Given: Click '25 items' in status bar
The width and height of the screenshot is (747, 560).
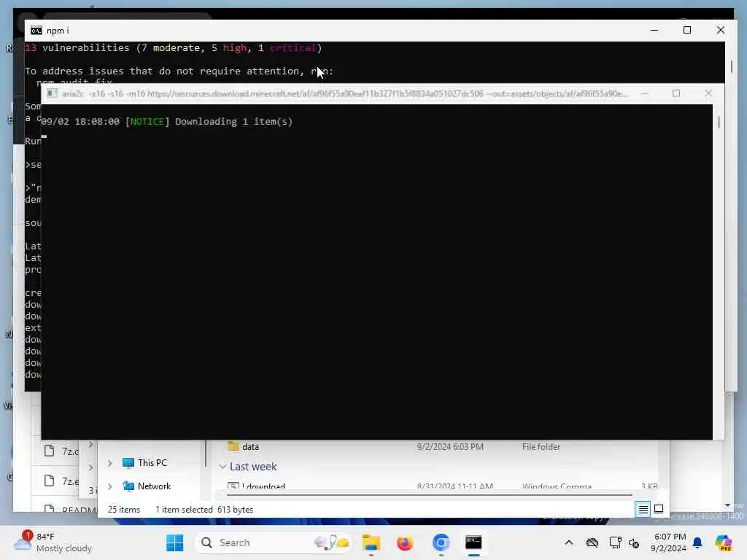Looking at the screenshot, I should coord(124,510).
